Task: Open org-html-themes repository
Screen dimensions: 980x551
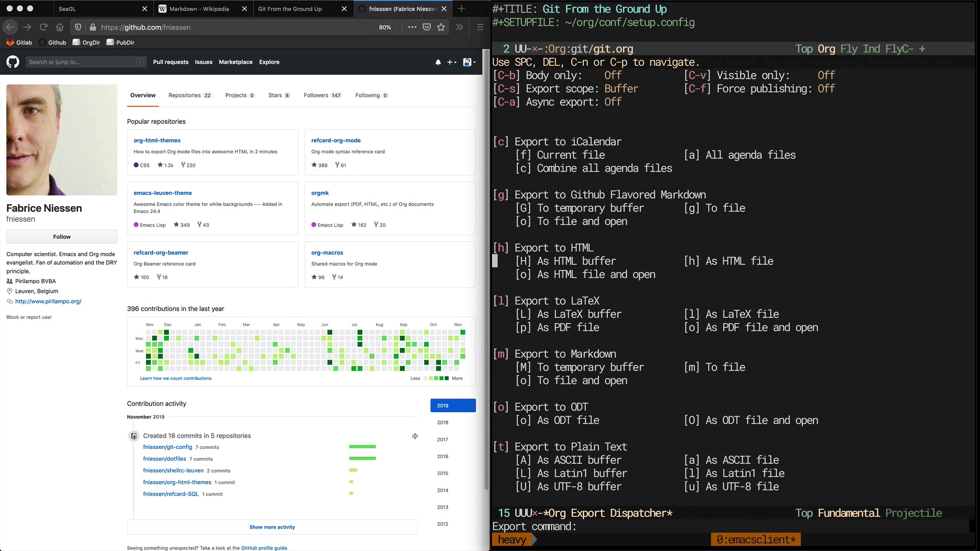Action: pos(157,140)
